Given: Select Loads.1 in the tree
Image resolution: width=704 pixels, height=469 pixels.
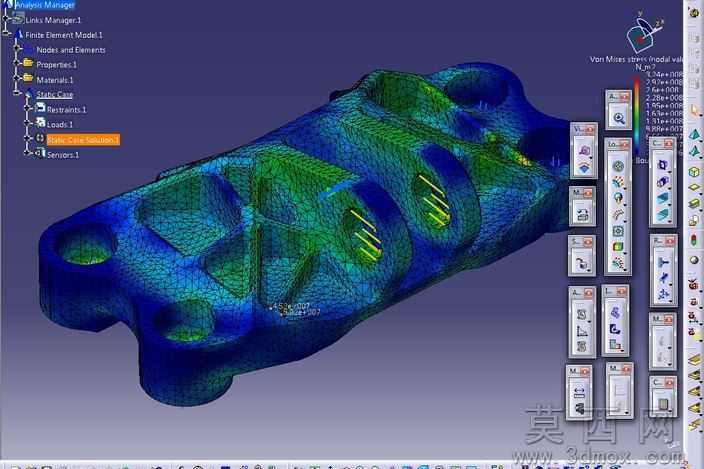Looking at the screenshot, I should click(x=60, y=124).
